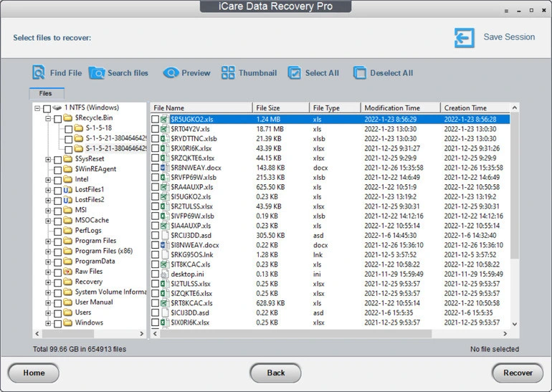The width and height of the screenshot is (552, 392).
Task: Click the Save Session arrow icon
Action: click(x=465, y=38)
